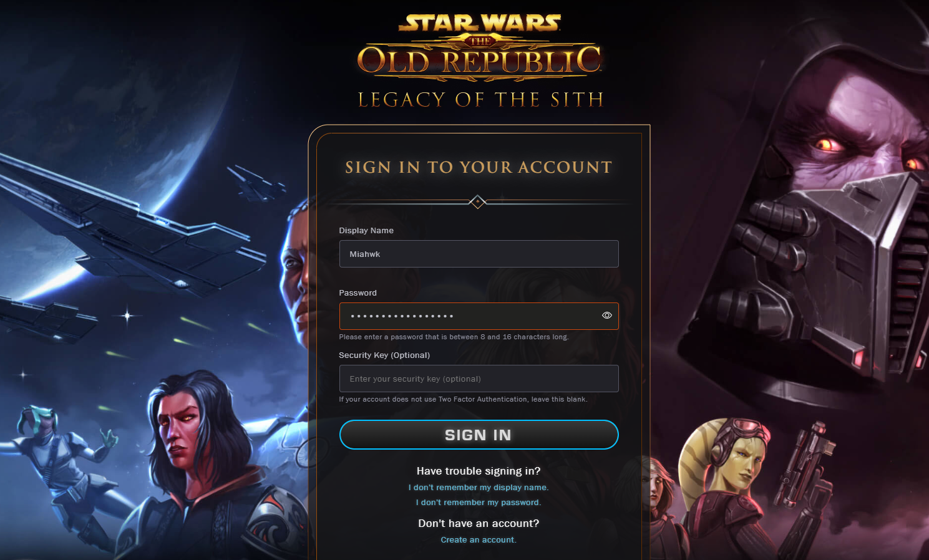Click the 'Sign in to your account' heading

coord(479,167)
